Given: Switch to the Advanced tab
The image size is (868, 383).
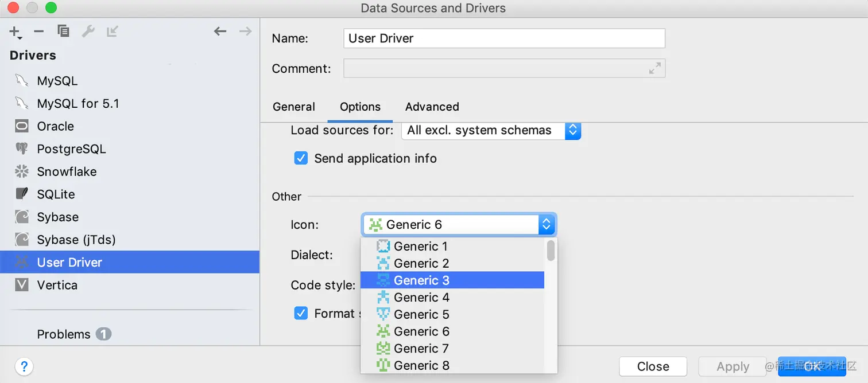Looking at the screenshot, I should (432, 107).
